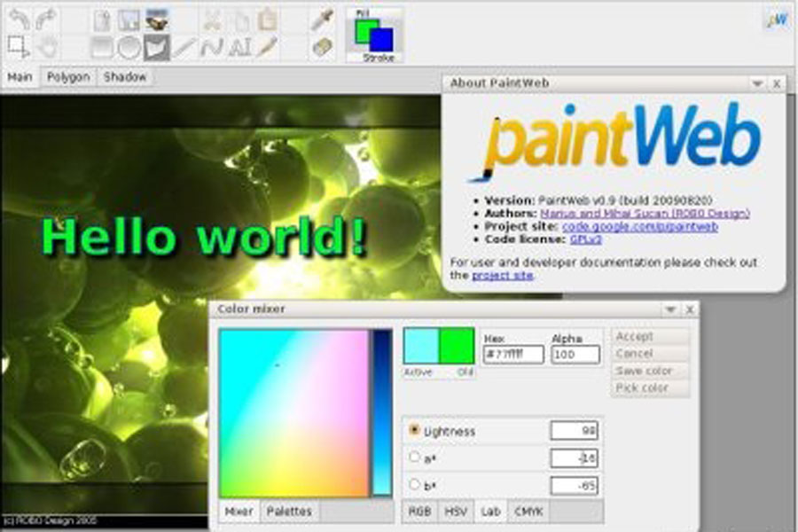Click the Save color button
The width and height of the screenshot is (798, 532).
pos(651,372)
